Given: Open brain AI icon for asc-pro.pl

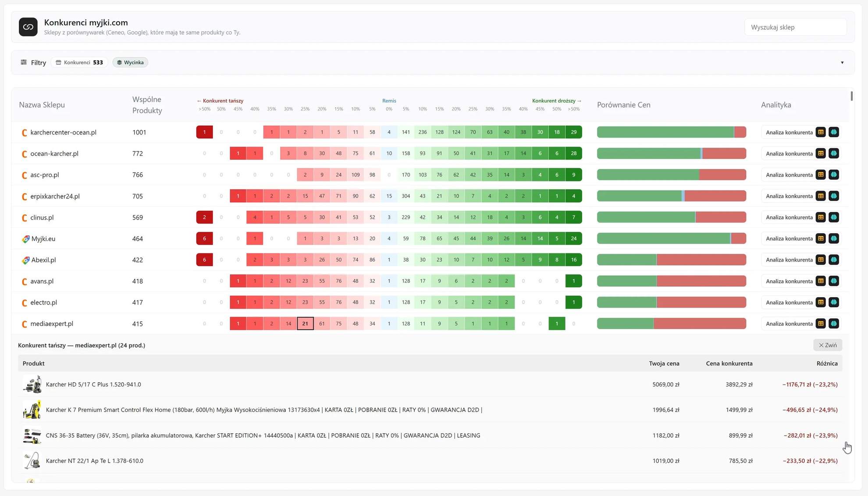Looking at the screenshot, I should (x=834, y=174).
